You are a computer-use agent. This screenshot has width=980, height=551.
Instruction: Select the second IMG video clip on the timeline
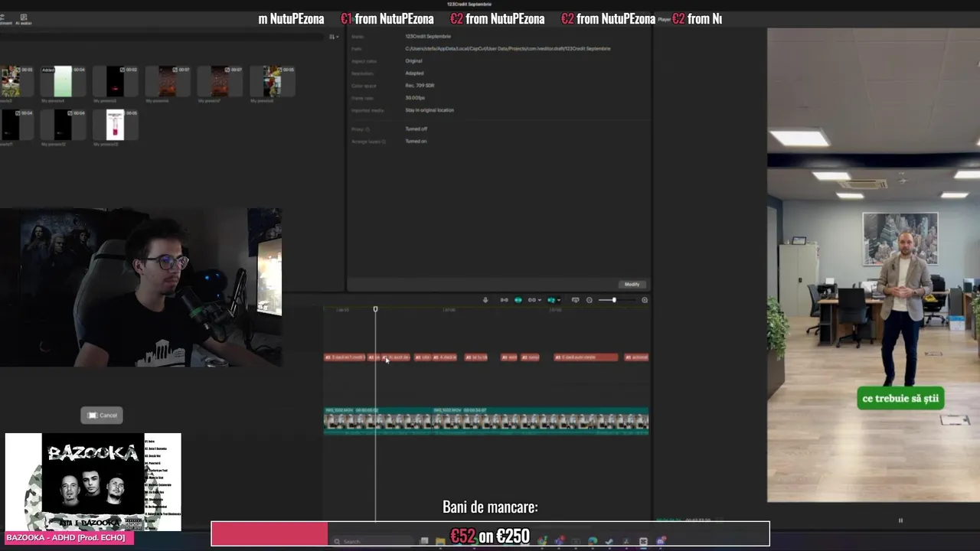(x=541, y=421)
